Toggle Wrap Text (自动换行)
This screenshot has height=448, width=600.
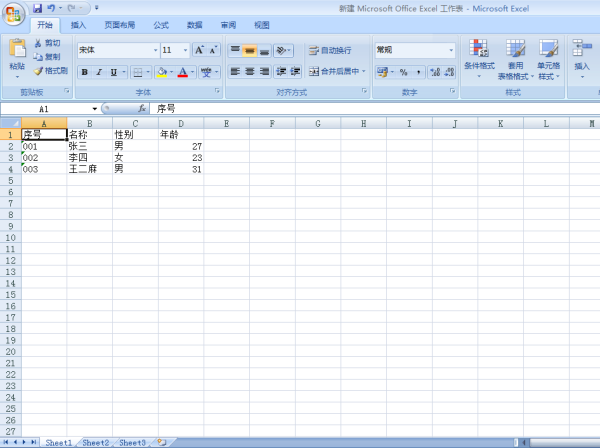[x=329, y=50]
